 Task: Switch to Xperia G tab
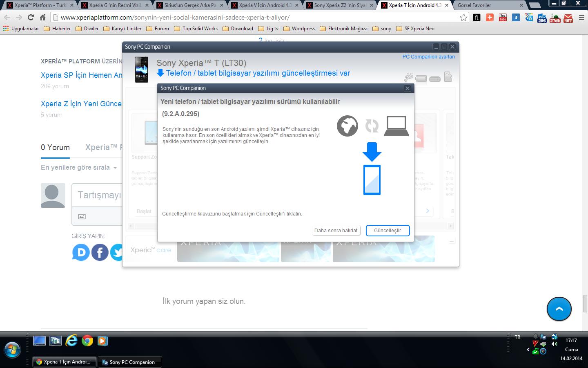point(116,5)
